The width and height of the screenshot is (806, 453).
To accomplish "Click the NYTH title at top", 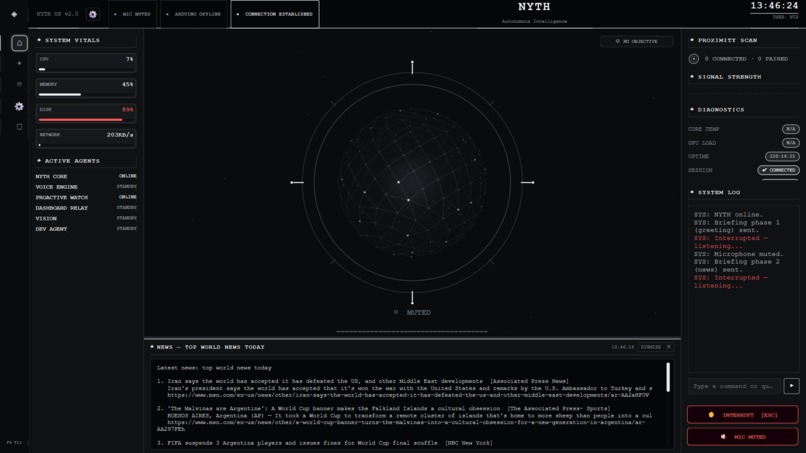I will (534, 7).
